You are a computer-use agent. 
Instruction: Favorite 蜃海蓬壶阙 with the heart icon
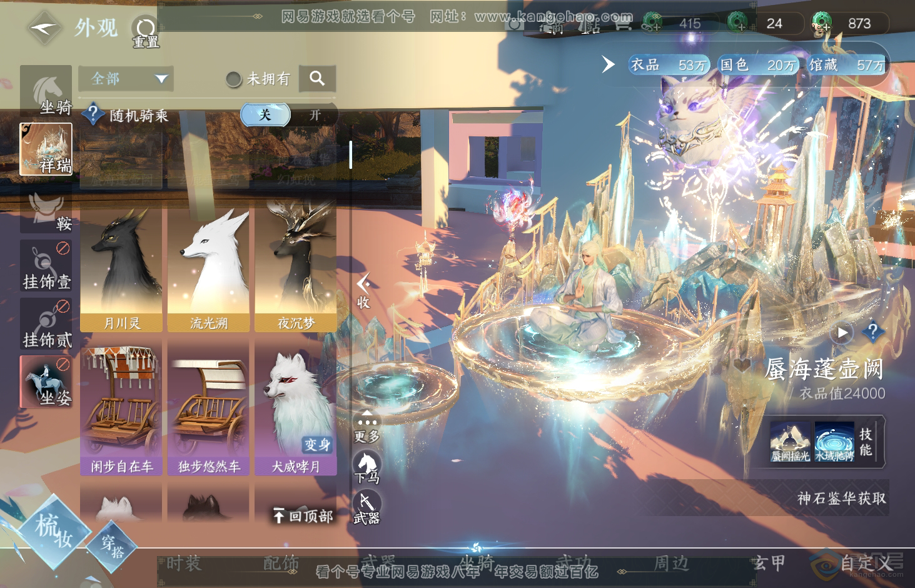tap(742, 364)
